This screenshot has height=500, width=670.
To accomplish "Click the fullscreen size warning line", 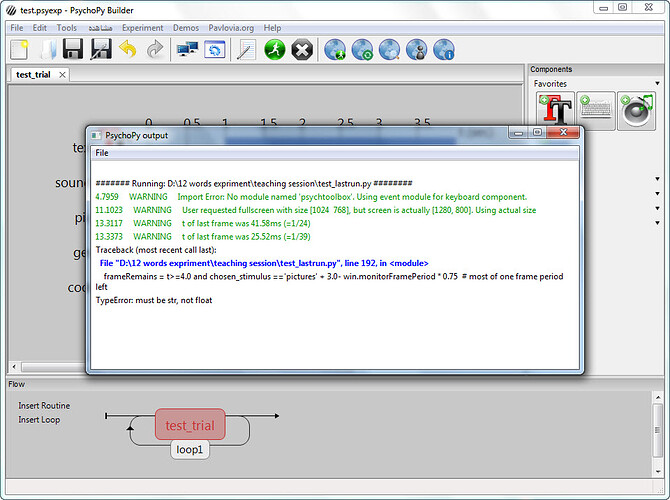I will coord(315,210).
